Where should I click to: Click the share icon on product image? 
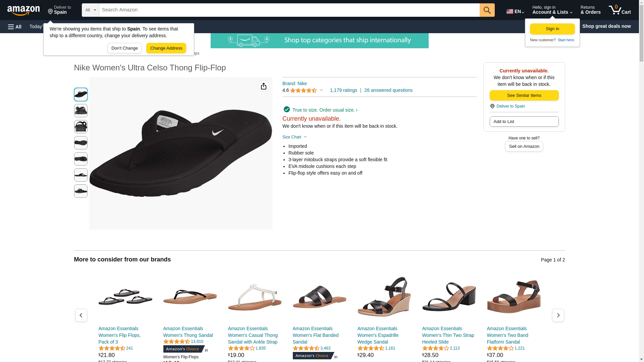(264, 86)
